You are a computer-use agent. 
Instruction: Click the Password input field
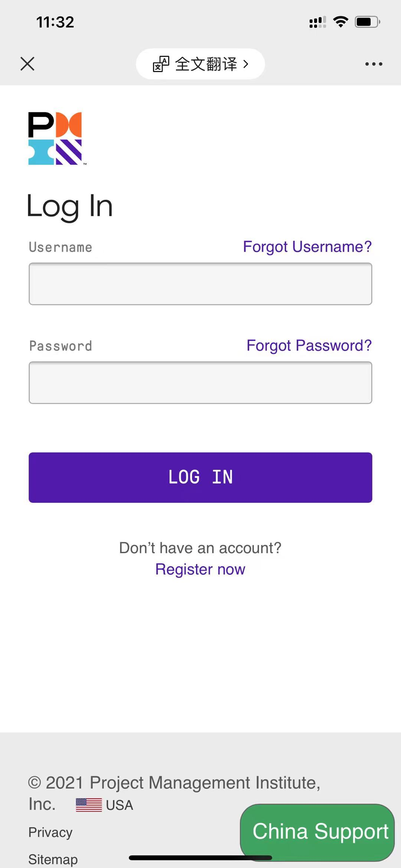200,383
